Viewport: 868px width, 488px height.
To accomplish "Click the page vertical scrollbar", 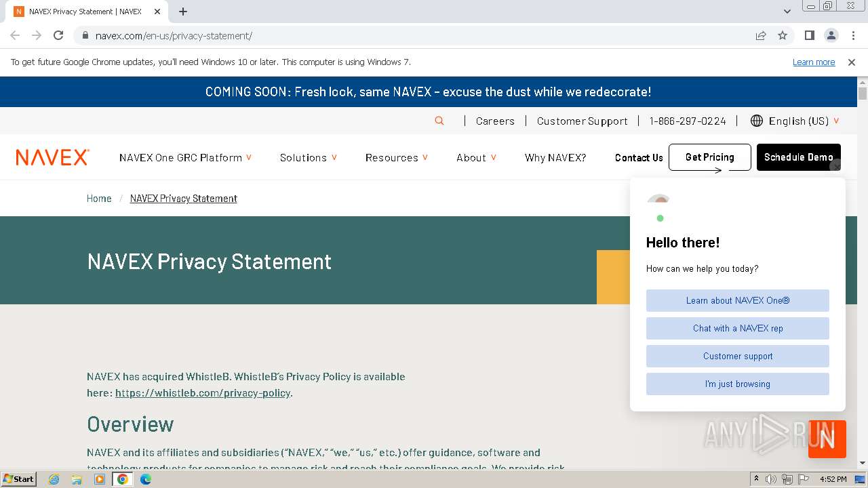I will pos(863,94).
